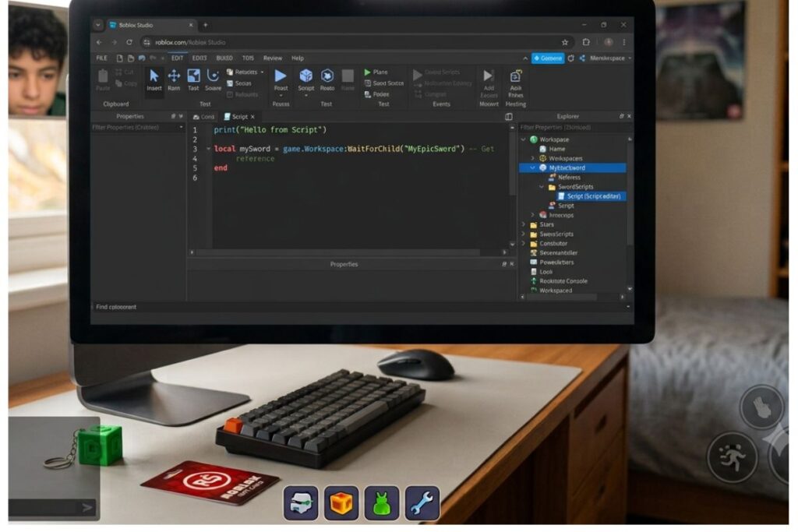Open the Review ribbon tab
The image size is (798, 532).
click(x=272, y=58)
